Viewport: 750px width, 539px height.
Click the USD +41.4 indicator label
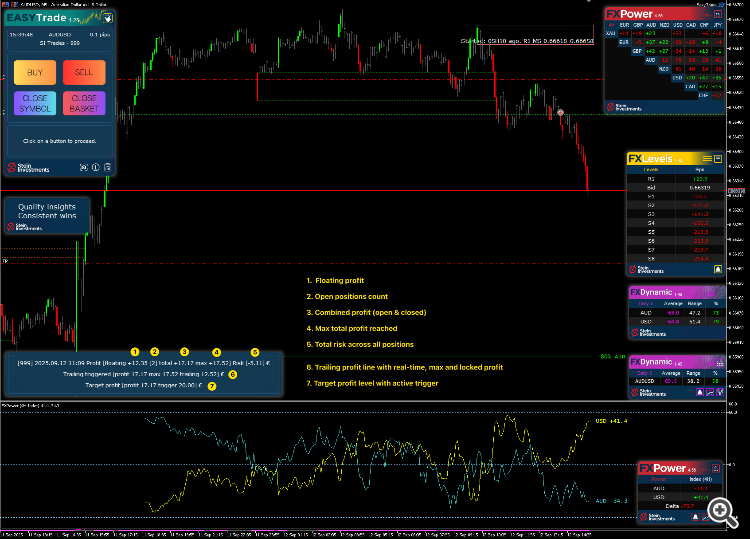click(611, 421)
